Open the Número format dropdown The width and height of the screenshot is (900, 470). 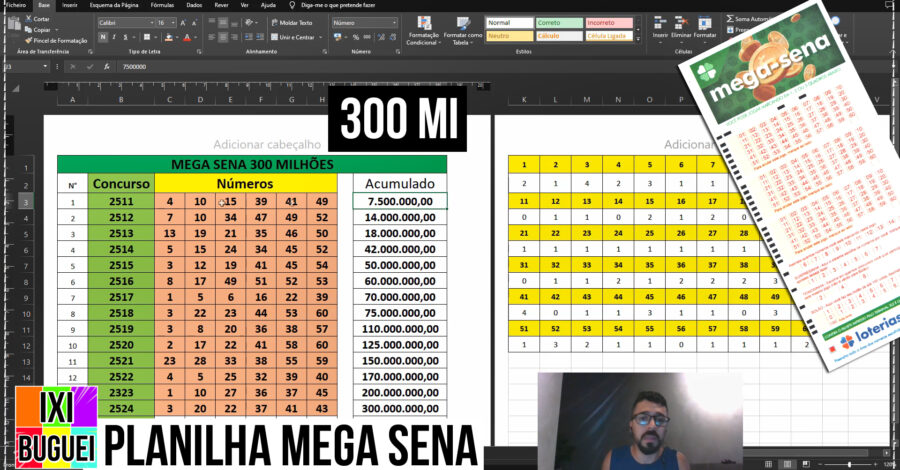coord(394,22)
